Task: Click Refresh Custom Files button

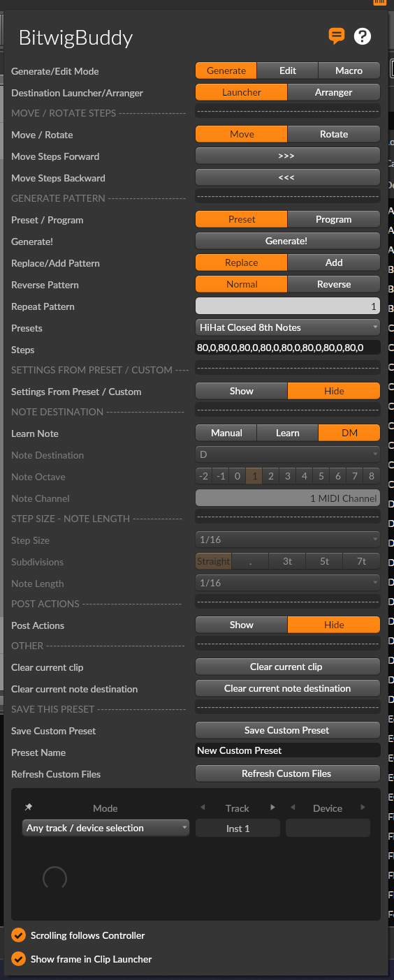Action: tap(288, 773)
